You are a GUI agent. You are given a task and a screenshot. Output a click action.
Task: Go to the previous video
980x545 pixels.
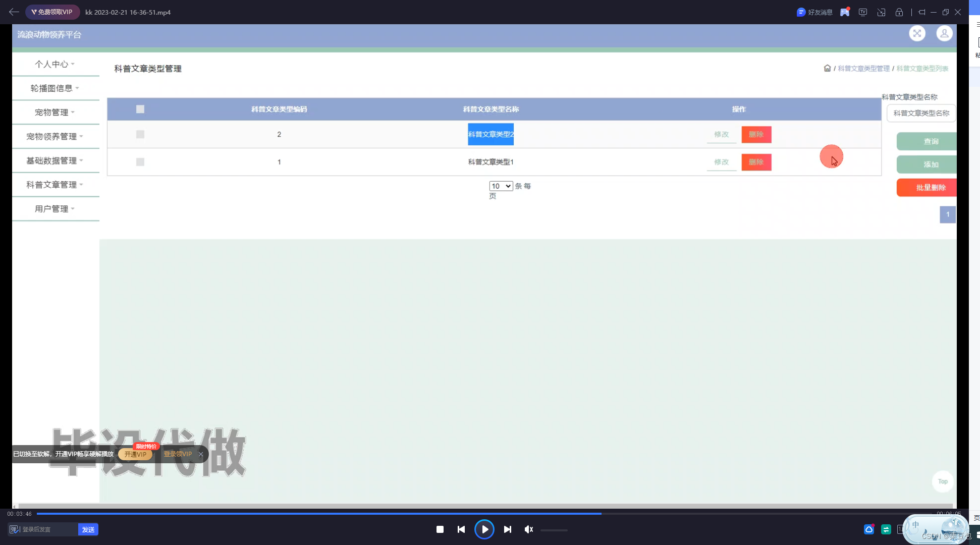click(x=461, y=529)
